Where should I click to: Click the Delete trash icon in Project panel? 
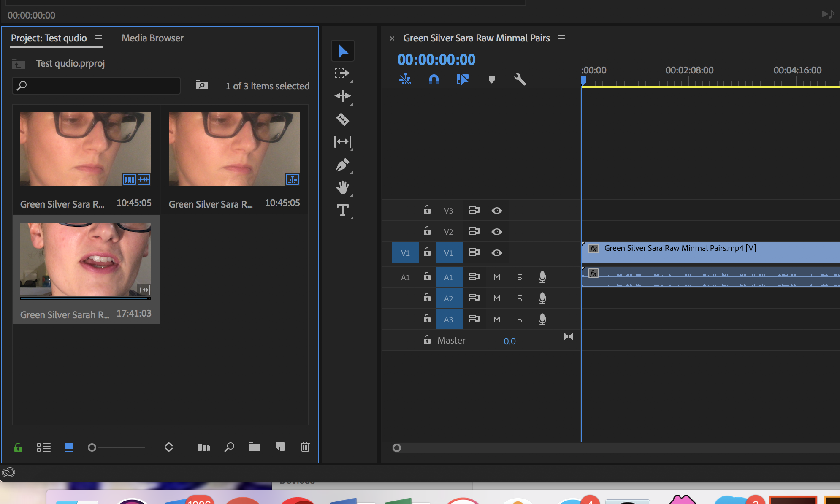point(305,447)
